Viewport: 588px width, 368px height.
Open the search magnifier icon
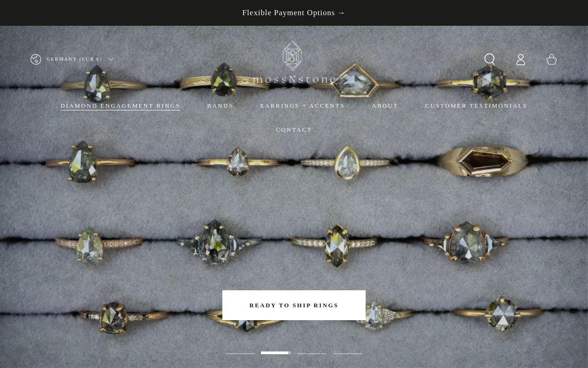pos(490,59)
